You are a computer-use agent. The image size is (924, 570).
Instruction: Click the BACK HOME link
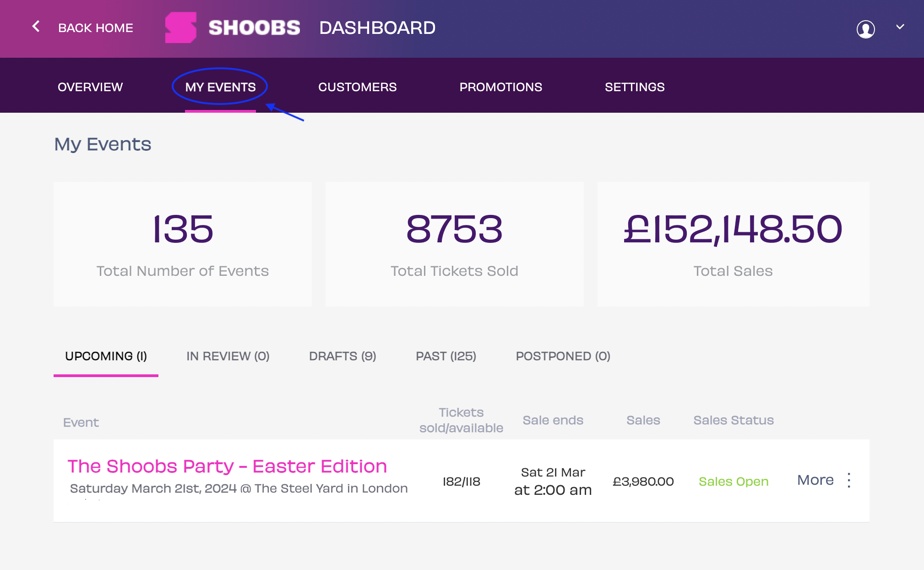click(96, 28)
